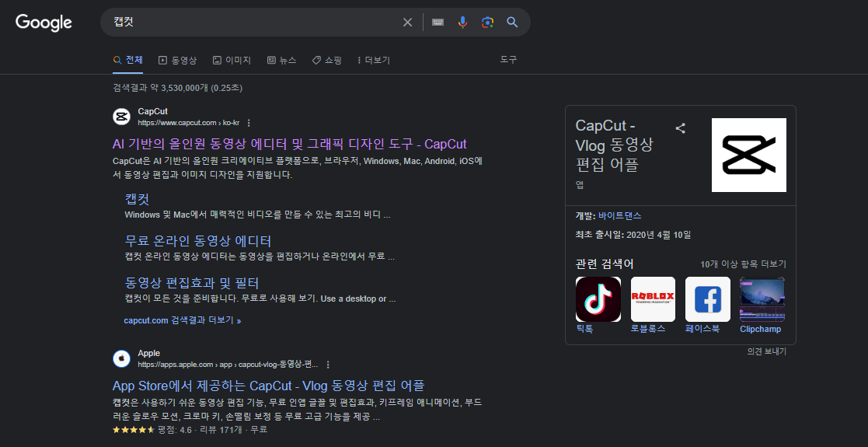Viewport: 868px width, 447px height.
Task: Click the CapCut site favicon
Action: tap(121, 117)
